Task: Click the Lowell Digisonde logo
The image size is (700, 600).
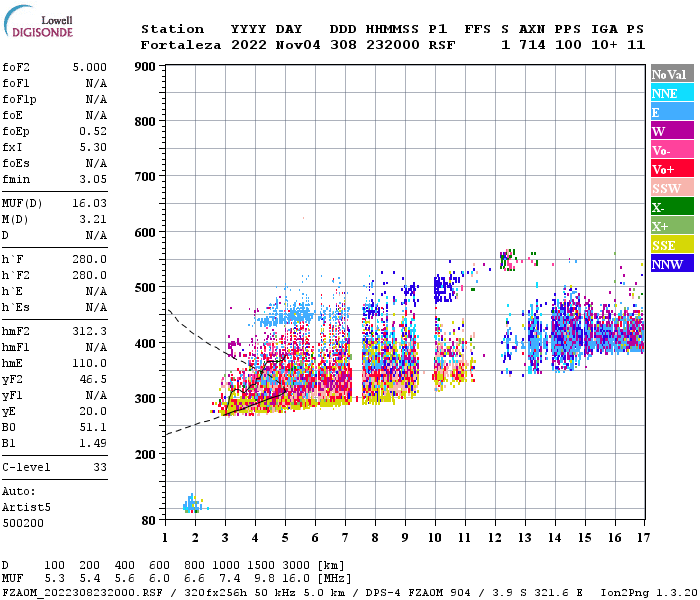Action: point(39,21)
